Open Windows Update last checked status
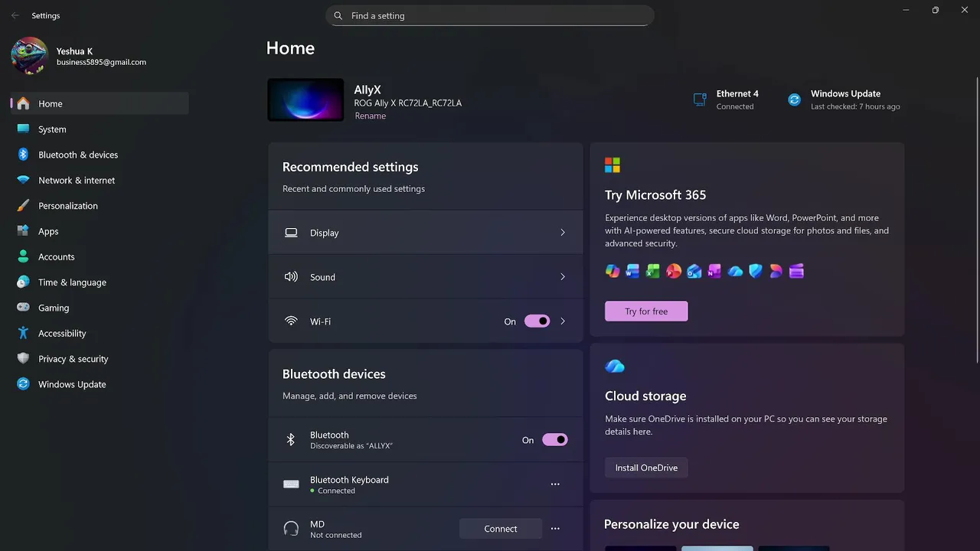This screenshot has width=980, height=551. click(844, 99)
